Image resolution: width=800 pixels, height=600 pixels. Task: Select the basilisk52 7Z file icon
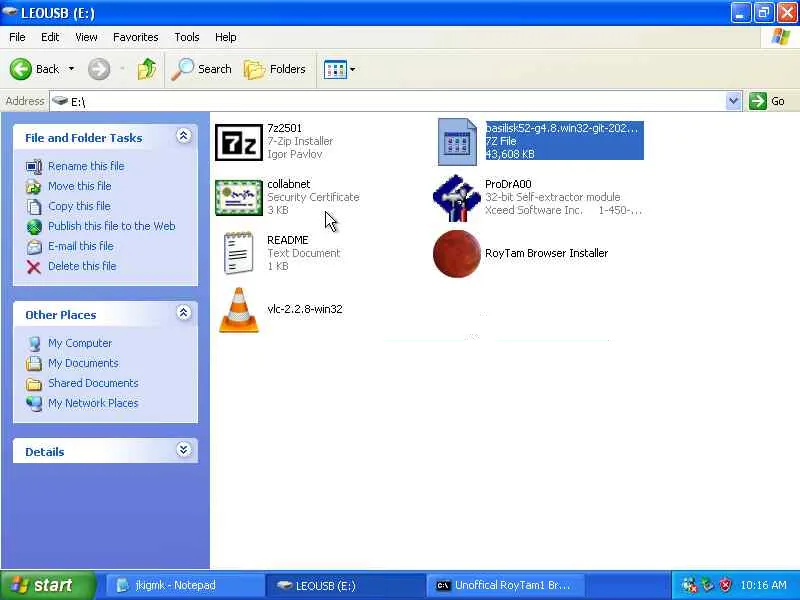(457, 142)
